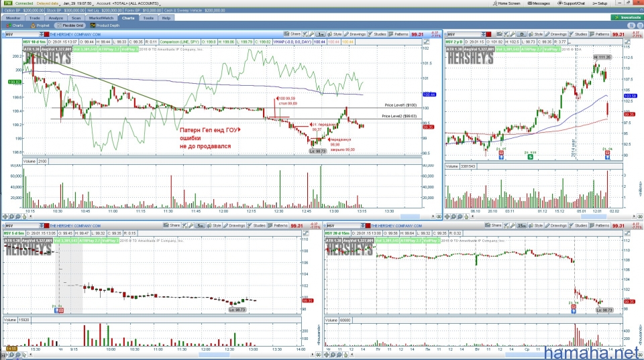Open the Charts sub-tab
This screenshot has height=360, width=644.
[x=15, y=25]
